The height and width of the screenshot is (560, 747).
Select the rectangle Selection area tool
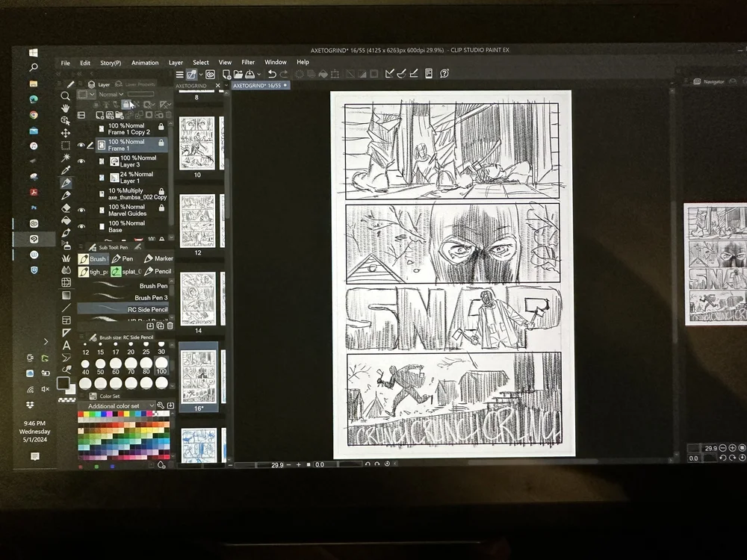tap(66, 146)
